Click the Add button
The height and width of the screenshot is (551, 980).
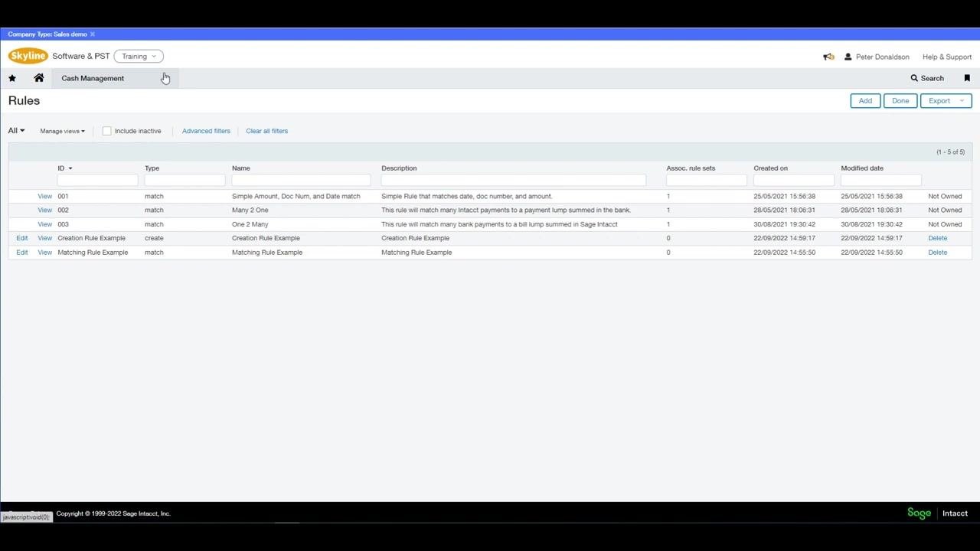pyautogui.click(x=865, y=101)
